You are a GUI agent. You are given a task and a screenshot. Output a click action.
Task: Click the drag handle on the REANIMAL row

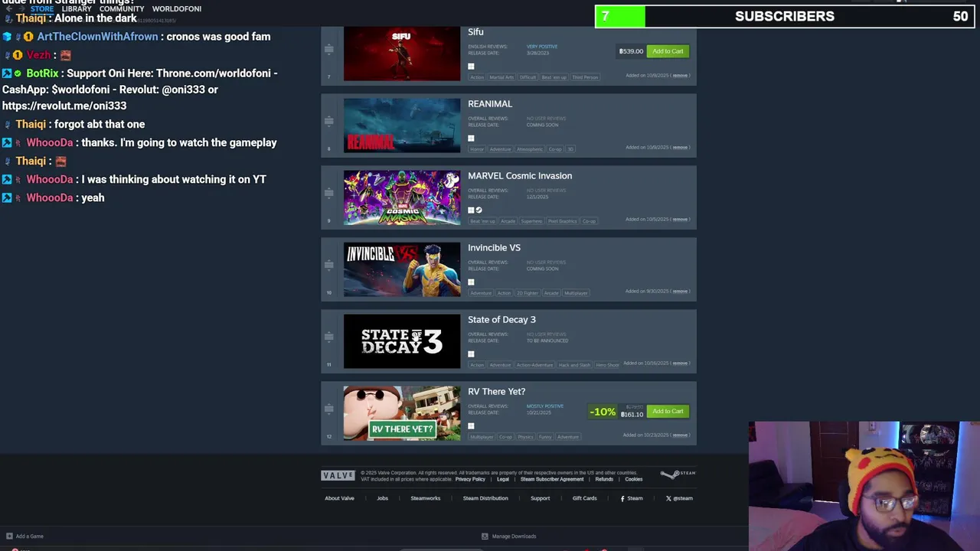point(328,121)
